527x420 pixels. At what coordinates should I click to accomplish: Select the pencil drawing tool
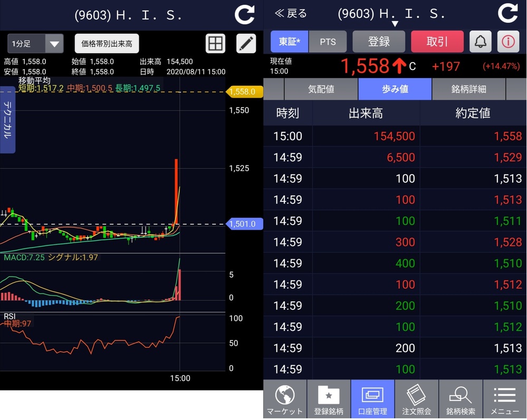coord(246,44)
